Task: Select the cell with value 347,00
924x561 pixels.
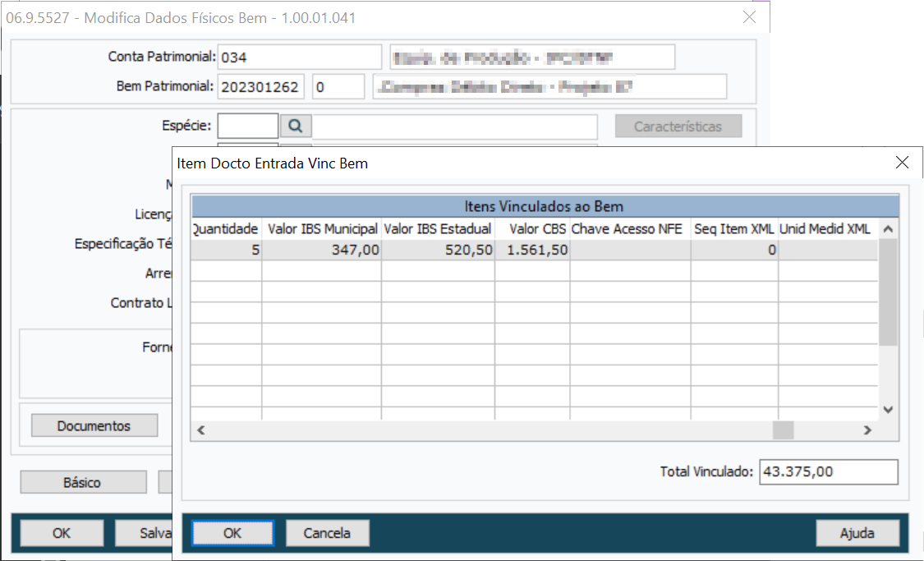Action: [322, 250]
